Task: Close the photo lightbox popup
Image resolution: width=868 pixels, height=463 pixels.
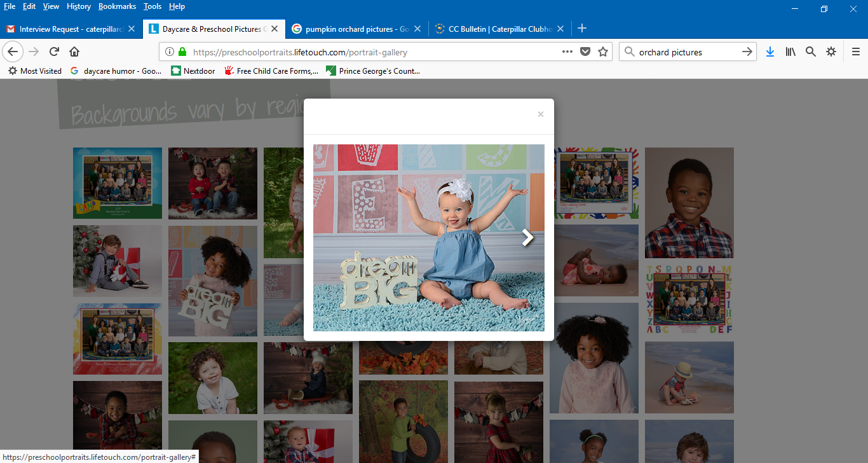Action: [541, 114]
